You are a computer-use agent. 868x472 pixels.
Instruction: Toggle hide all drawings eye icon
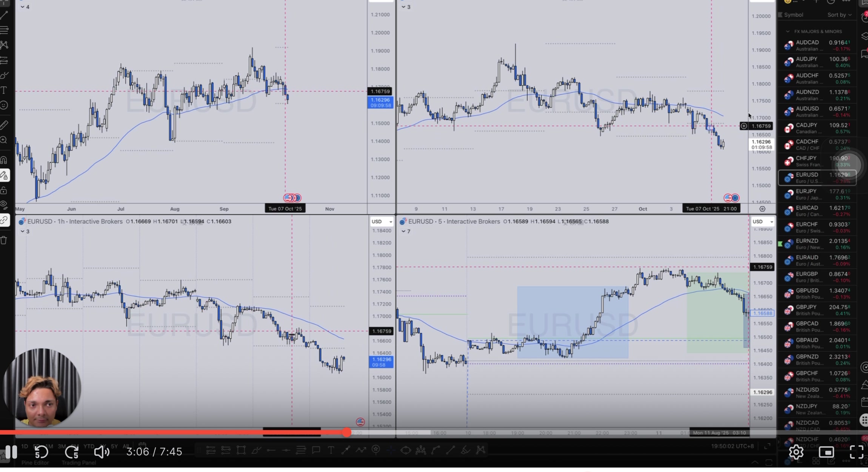(4, 205)
